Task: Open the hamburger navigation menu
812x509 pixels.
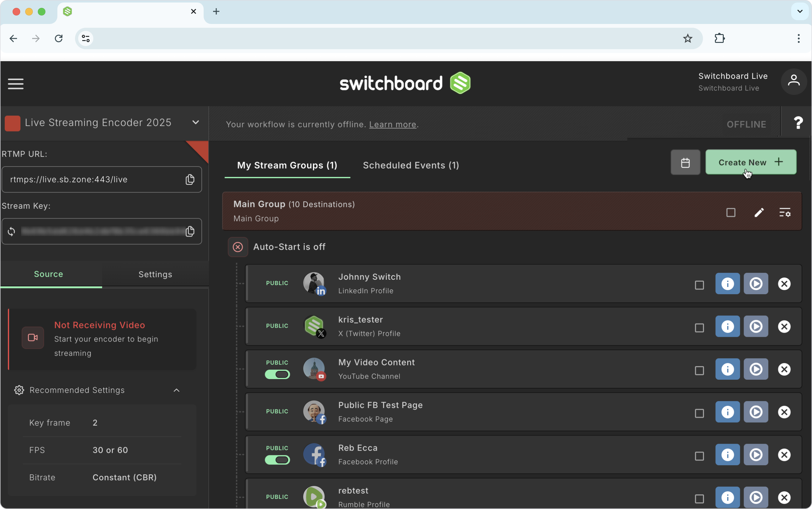Action: [15, 84]
